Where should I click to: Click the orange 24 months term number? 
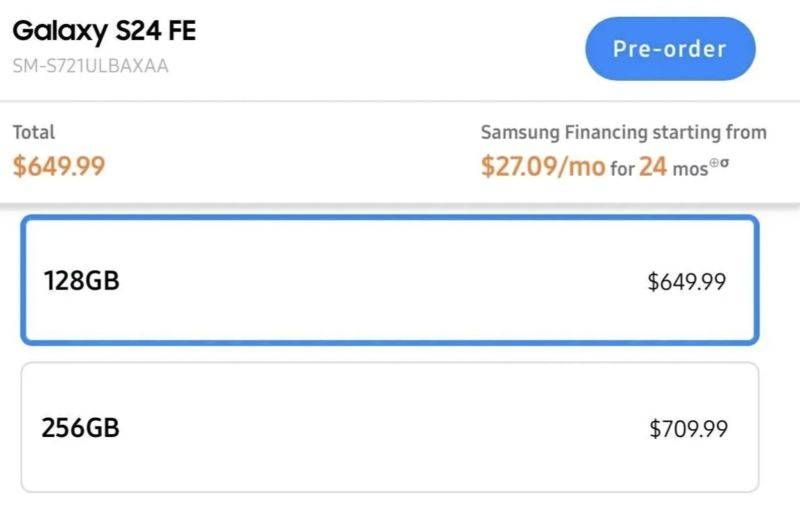point(653,166)
